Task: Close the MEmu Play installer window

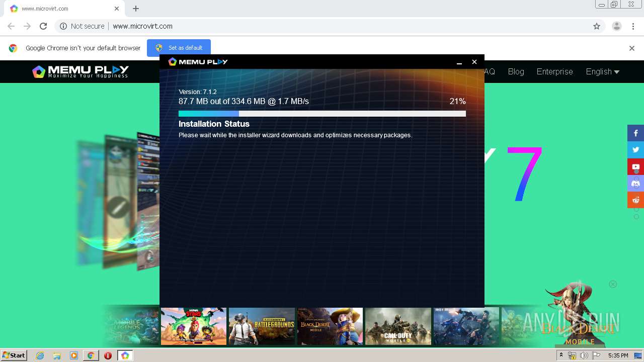Action: [474, 62]
